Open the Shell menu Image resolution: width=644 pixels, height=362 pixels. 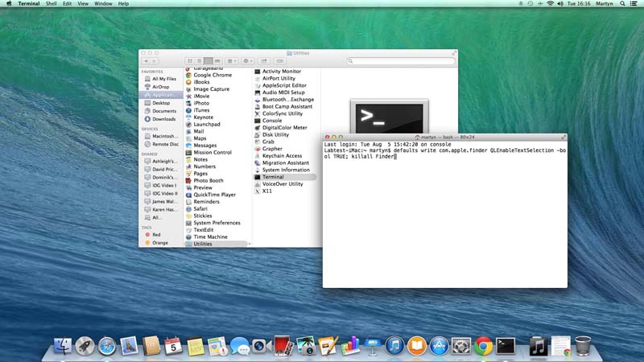click(51, 3)
